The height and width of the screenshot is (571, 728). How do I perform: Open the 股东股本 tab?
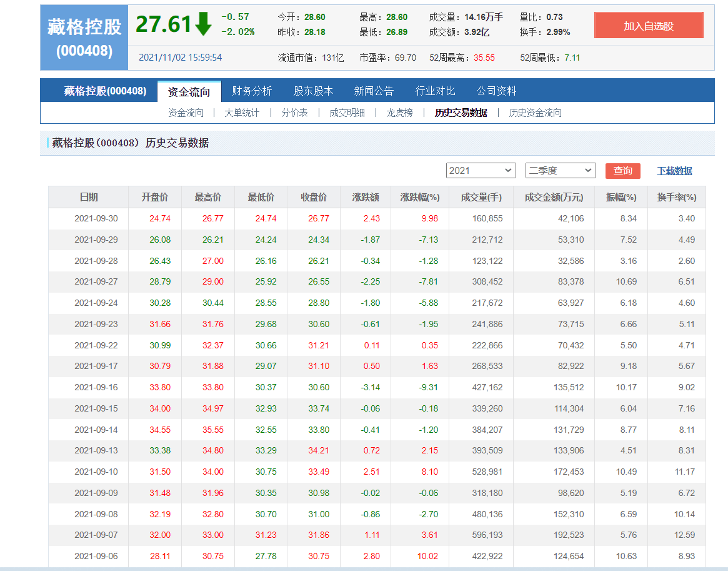pos(313,91)
